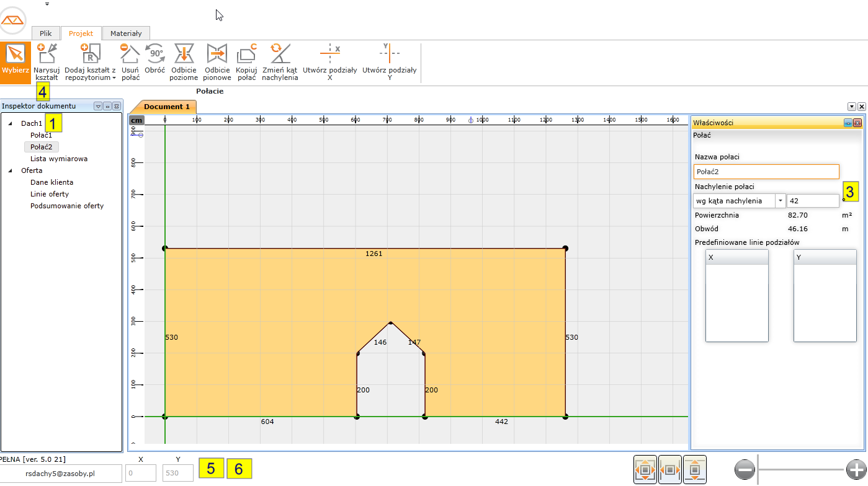Open Dodaj kształt z repozytorium dropdown

tap(90, 62)
